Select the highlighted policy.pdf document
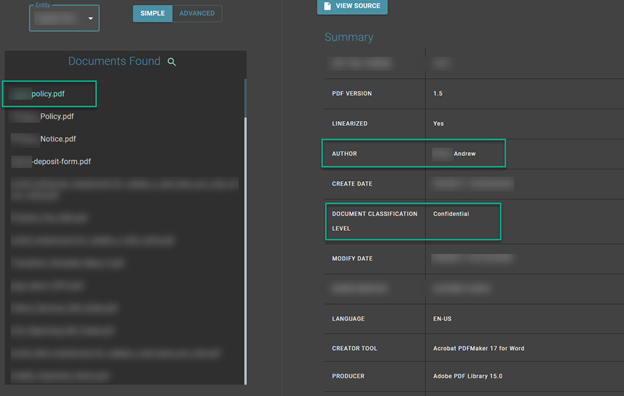624x396 pixels. tap(49, 94)
